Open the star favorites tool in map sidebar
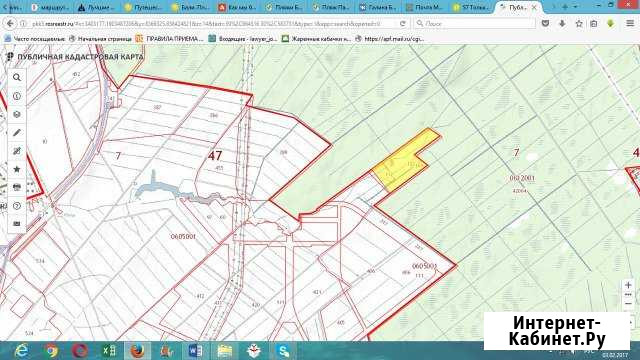This screenshot has height=360, width=640. point(17,169)
